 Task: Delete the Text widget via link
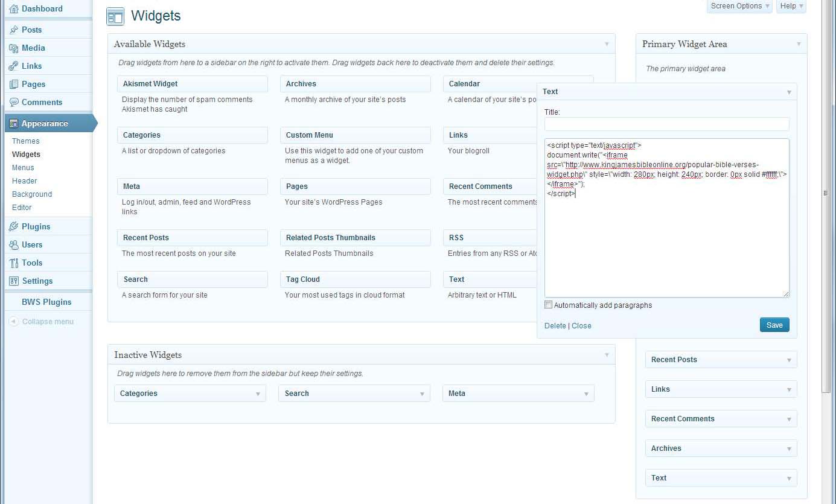point(555,326)
